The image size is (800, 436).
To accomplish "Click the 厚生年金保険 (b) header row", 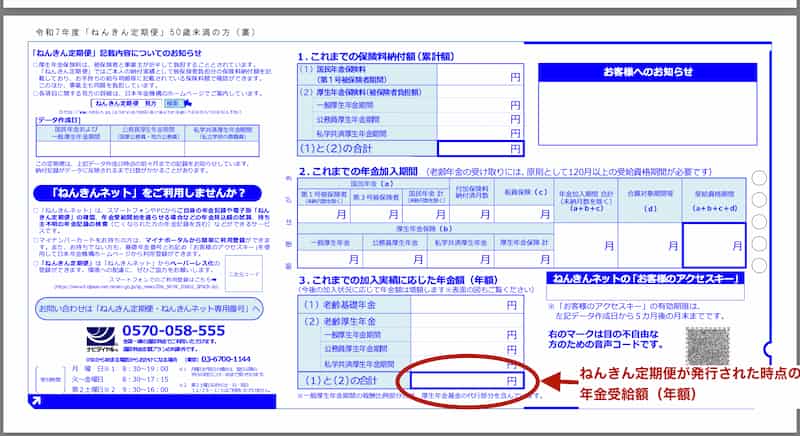I will (425, 229).
